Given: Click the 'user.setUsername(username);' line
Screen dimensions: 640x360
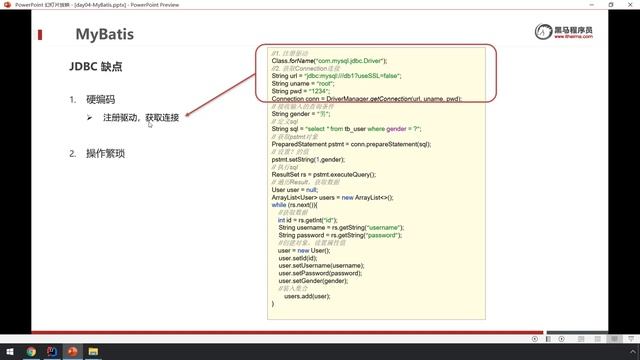Looking at the screenshot, I should click(321, 266).
